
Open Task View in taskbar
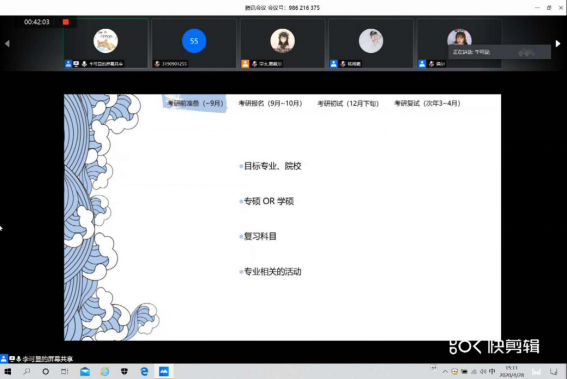click(x=65, y=371)
